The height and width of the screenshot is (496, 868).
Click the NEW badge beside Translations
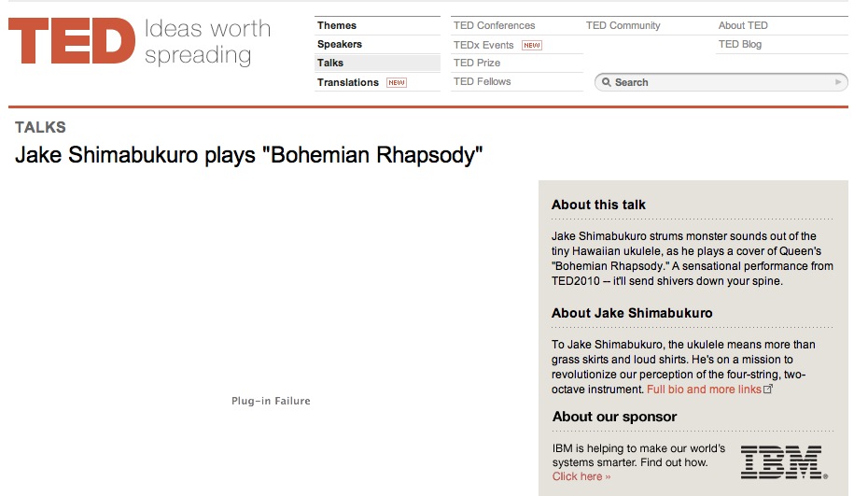click(397, 82)
